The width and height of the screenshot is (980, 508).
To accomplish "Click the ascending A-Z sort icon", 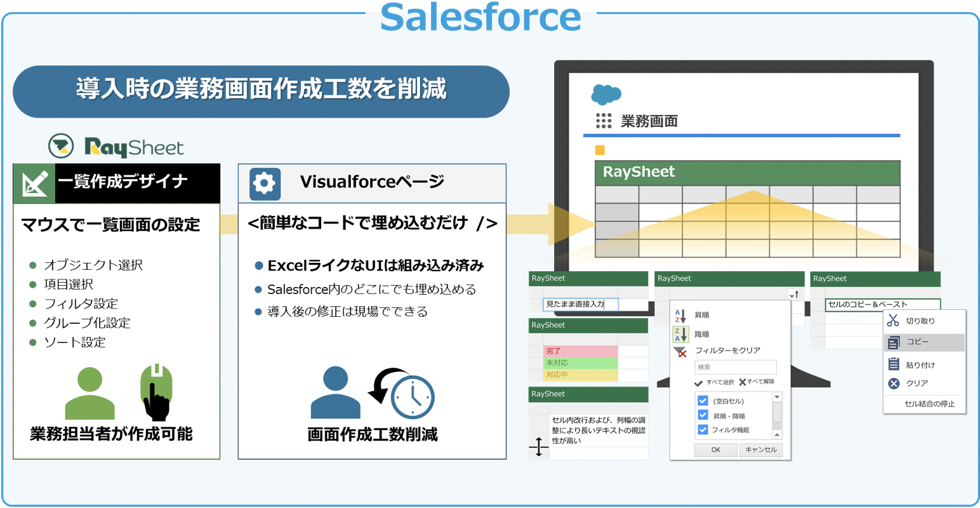I will [680, 316].
